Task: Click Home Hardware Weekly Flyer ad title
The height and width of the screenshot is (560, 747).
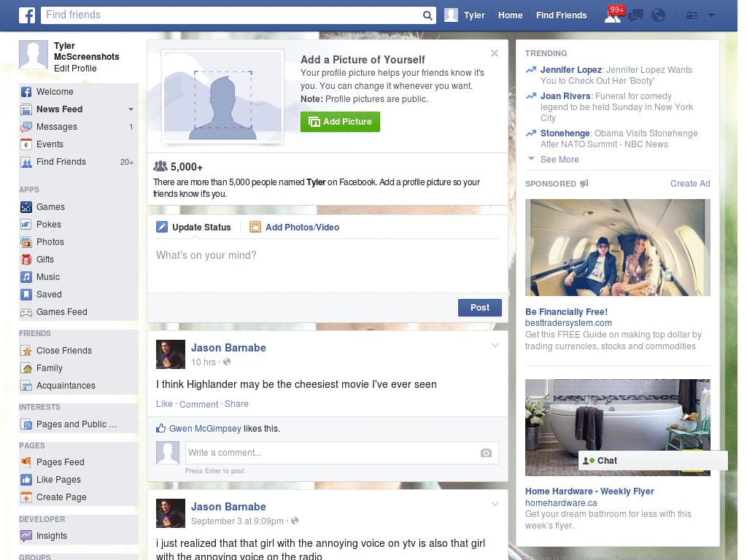Action: [589, 491]
